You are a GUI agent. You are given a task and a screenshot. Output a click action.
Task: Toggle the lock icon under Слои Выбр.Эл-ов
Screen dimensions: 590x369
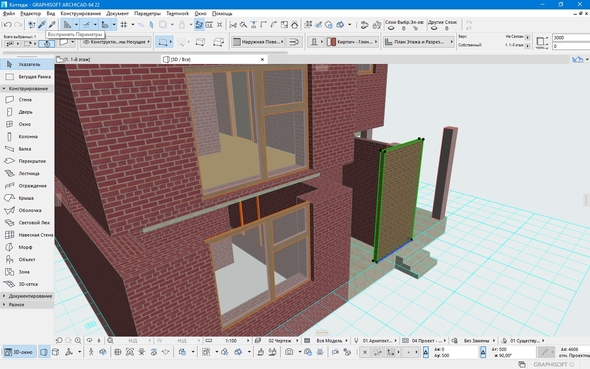pos(404,29)
